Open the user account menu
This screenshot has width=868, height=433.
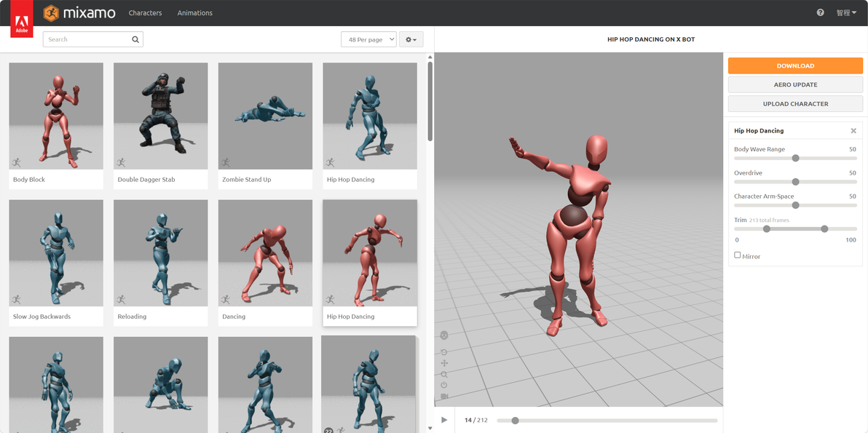coord(846,12)
